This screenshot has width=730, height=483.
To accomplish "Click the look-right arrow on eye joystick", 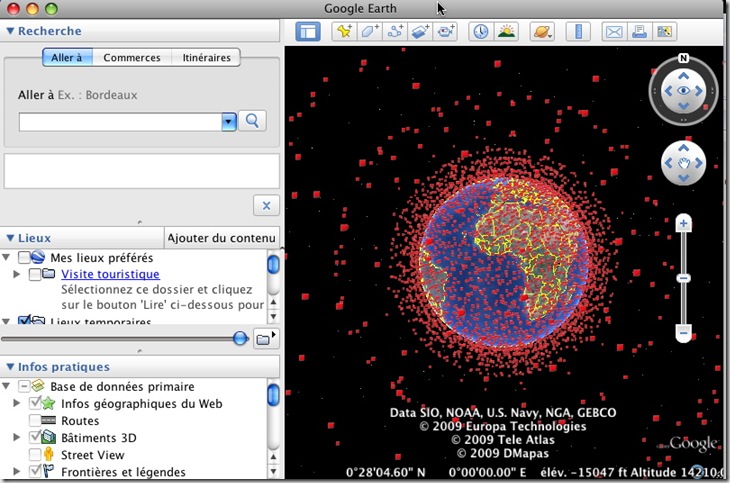I will point(698,91).
